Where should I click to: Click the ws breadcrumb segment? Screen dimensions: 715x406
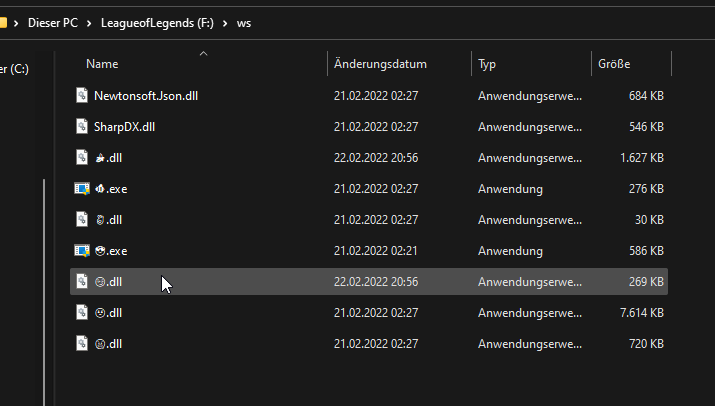(244, 23)
